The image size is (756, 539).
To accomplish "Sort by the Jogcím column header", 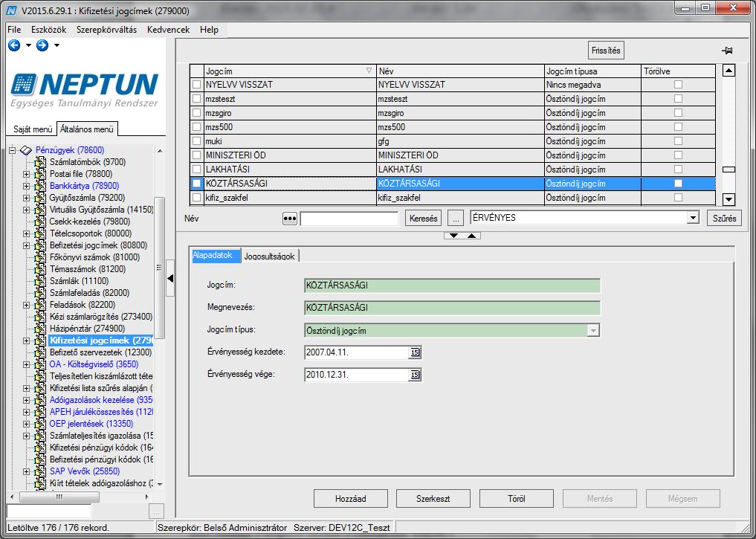I will 290,71.
